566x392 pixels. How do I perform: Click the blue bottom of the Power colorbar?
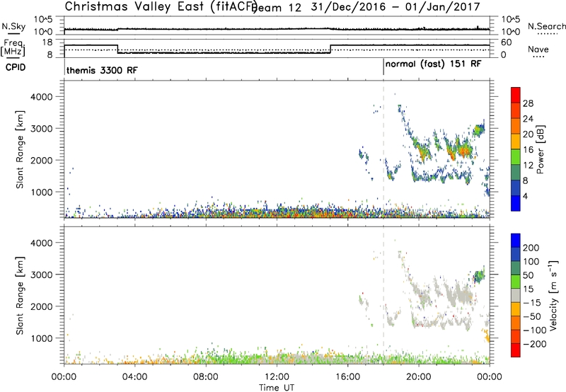[516, 204]
